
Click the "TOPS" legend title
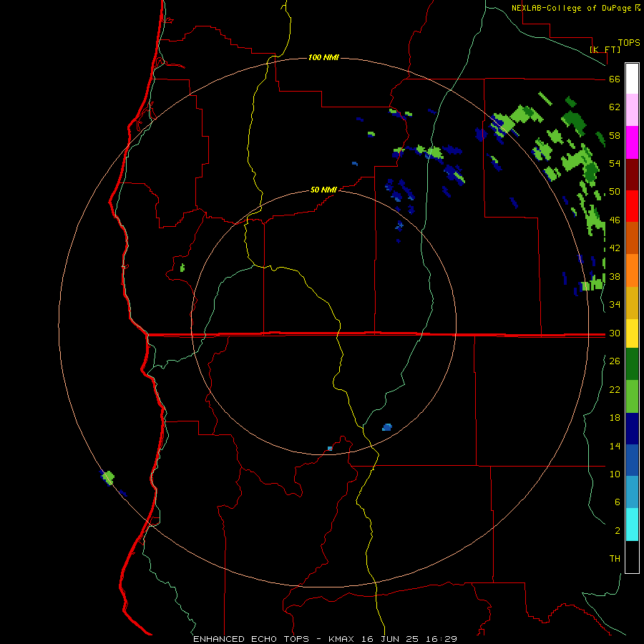(x=629, y=42)
